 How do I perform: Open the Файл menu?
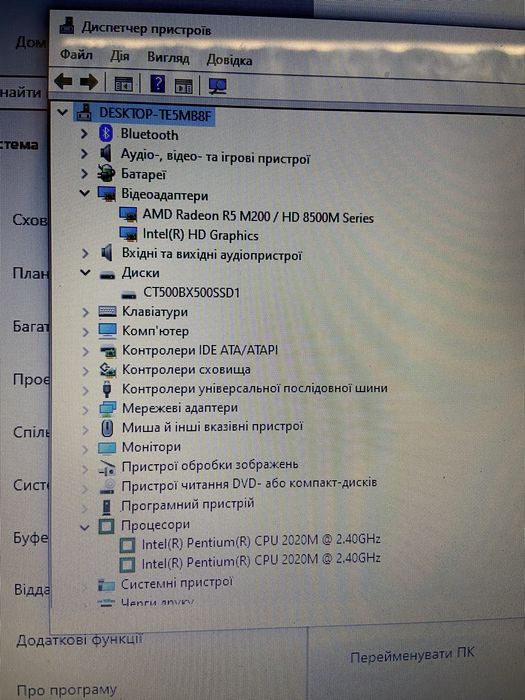[x=76, y=54]
